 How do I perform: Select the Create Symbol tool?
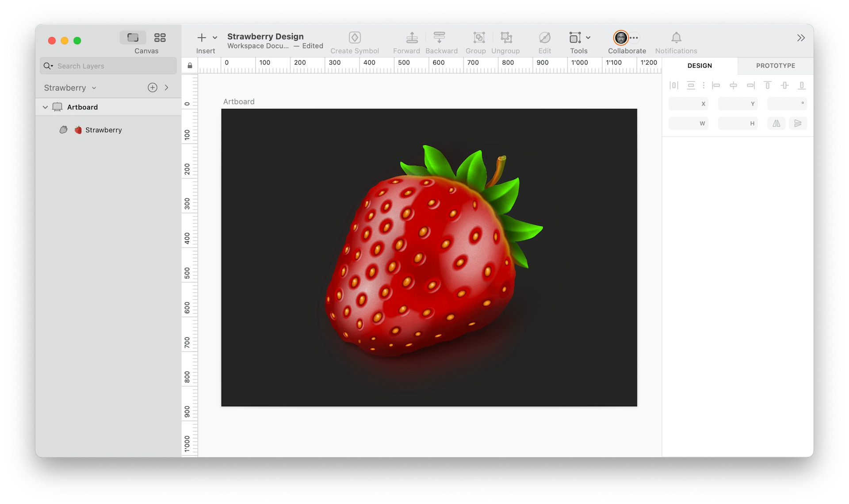(354, 38)
